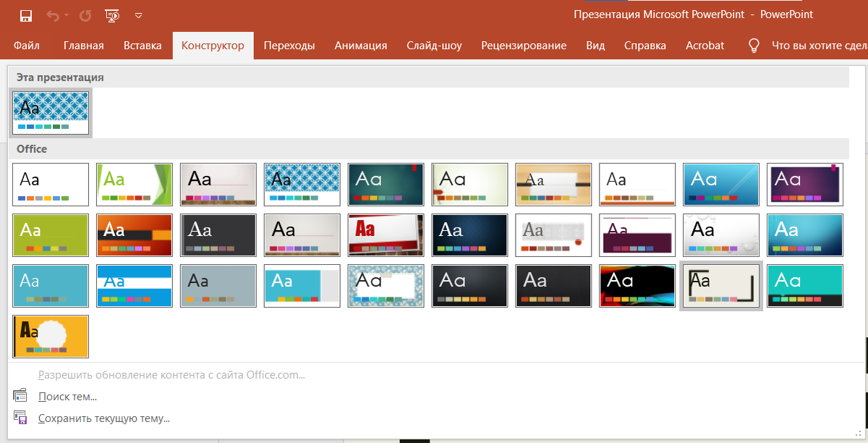Apply the white theme with orange bottom line
Viewport: 868px width, 443px height.
[x=638, y=185]
